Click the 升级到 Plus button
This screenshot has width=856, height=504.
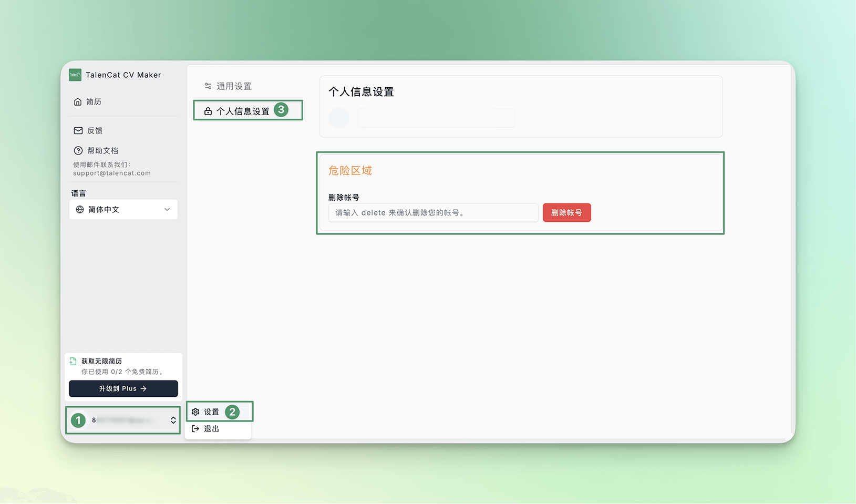click(x=123, y=389)
